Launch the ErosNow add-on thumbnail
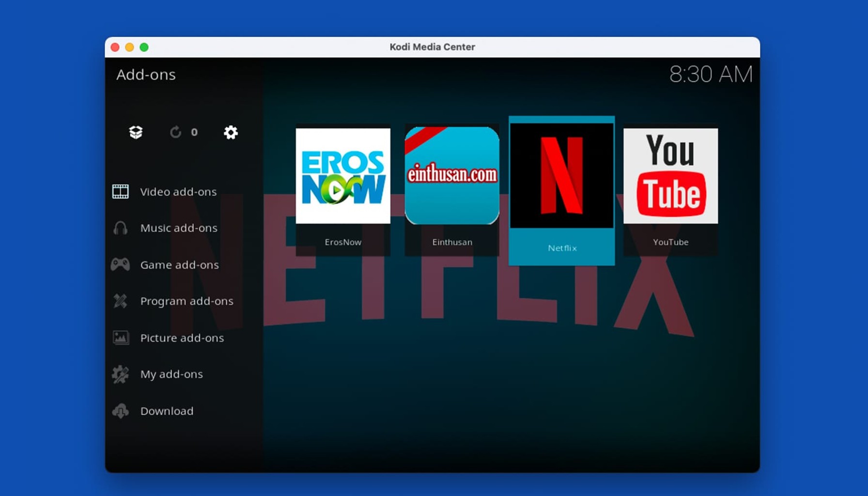Viewport: 868px width, 496px height. [x=343, y=176]
